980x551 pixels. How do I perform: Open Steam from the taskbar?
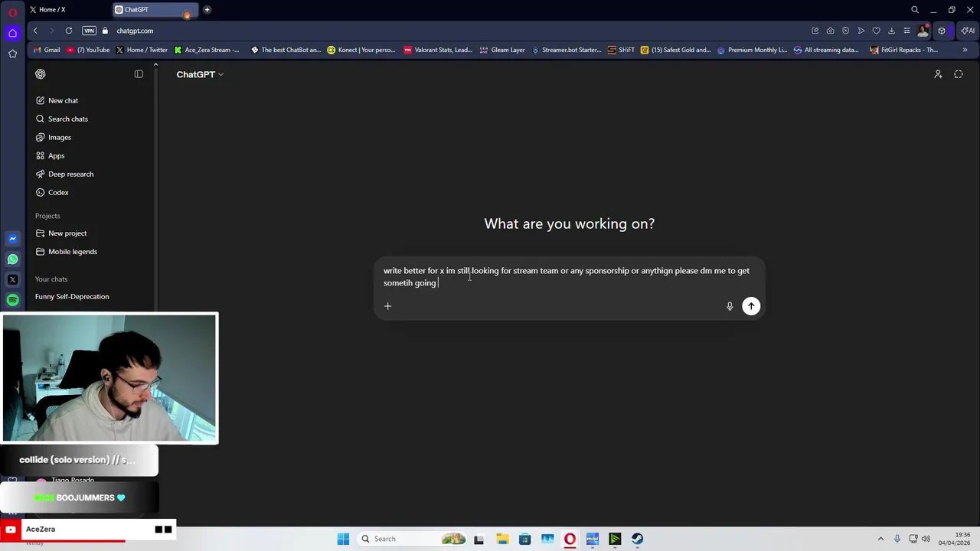[x=637, y=539]
